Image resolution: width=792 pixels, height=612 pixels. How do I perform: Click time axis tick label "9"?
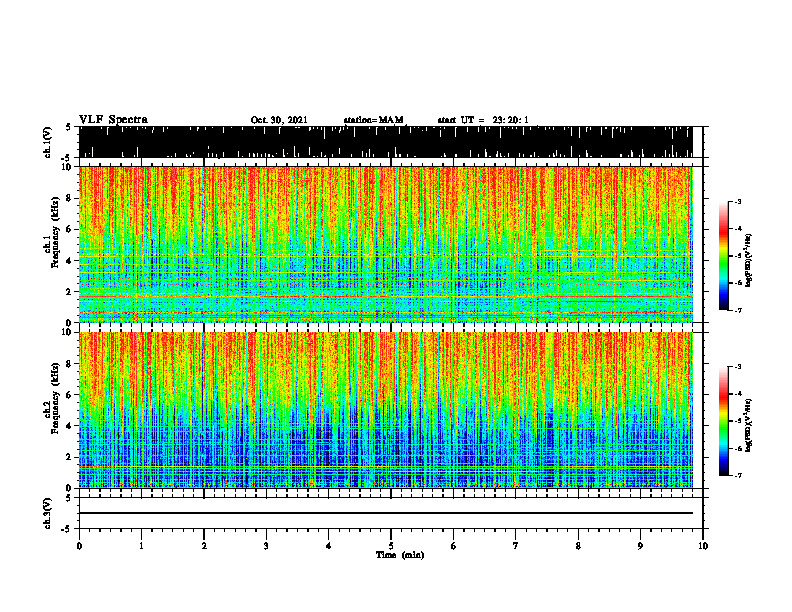point(640,546)
